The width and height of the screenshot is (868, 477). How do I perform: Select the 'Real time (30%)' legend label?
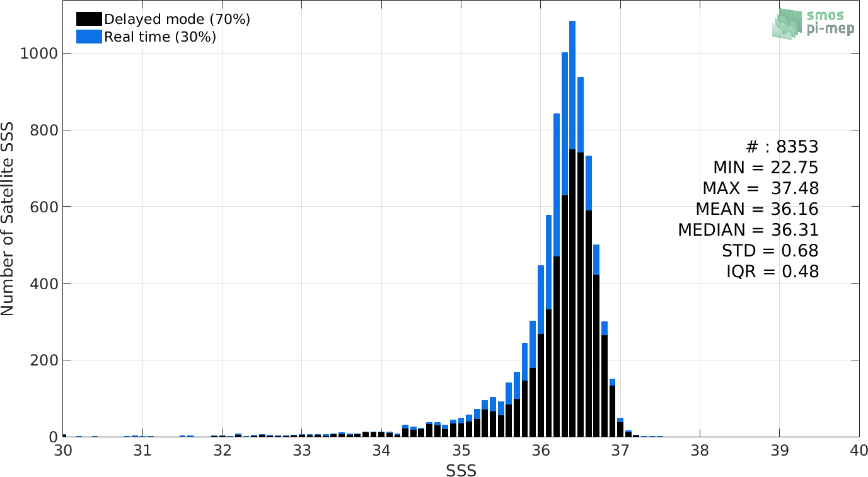[x=160, y=37]
